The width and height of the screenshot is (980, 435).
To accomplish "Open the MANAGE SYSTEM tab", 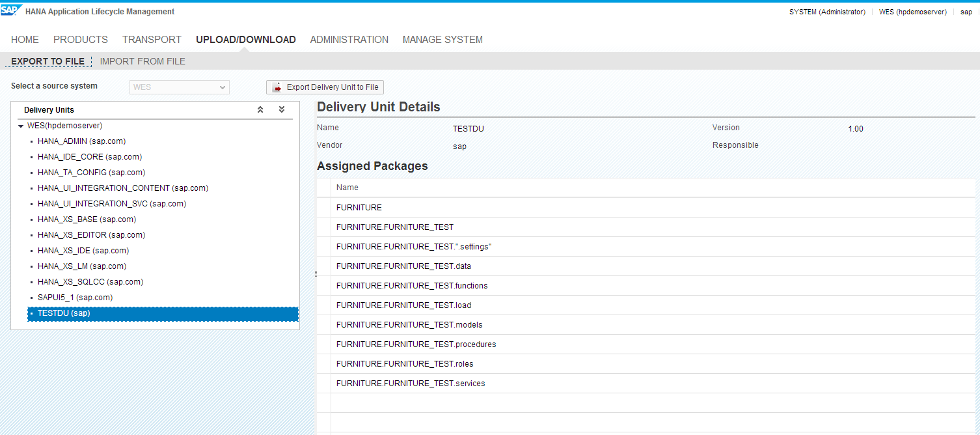I will click(x=442, y=40).
